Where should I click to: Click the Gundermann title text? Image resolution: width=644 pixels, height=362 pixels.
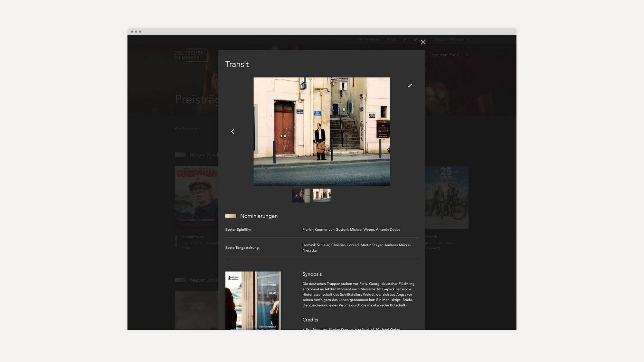click(x=193, y=237)
